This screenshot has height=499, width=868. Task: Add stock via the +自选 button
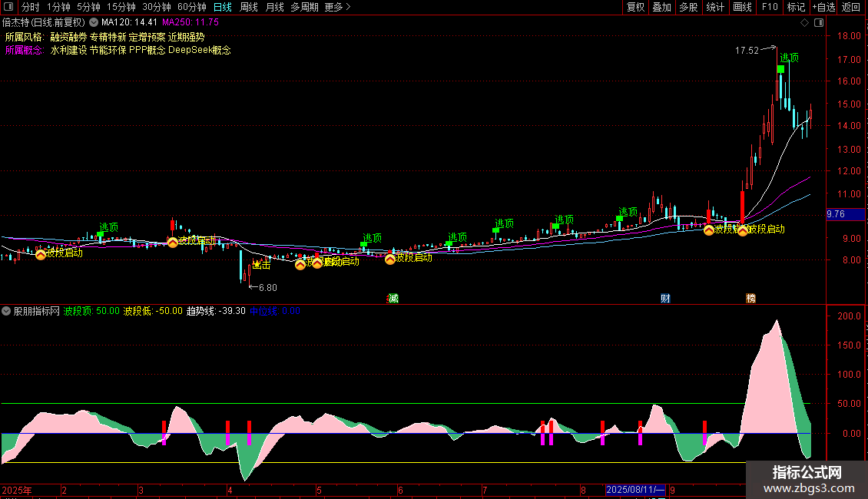click(823, 7)
